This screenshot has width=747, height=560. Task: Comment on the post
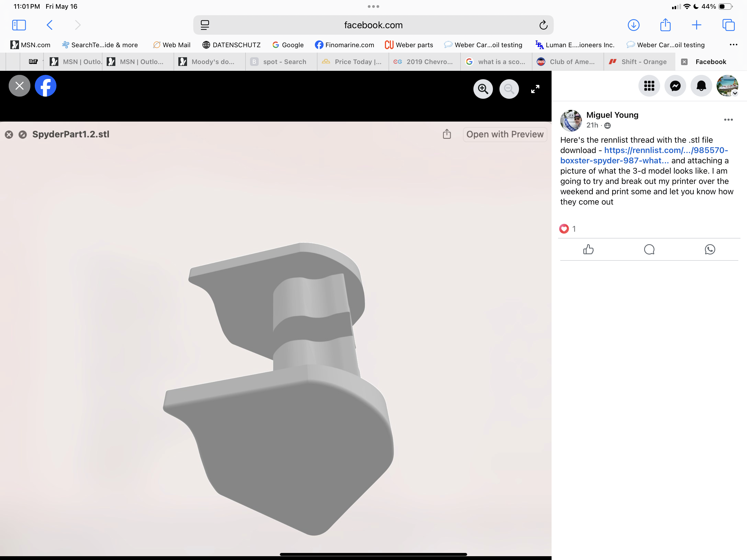(649, 249)
